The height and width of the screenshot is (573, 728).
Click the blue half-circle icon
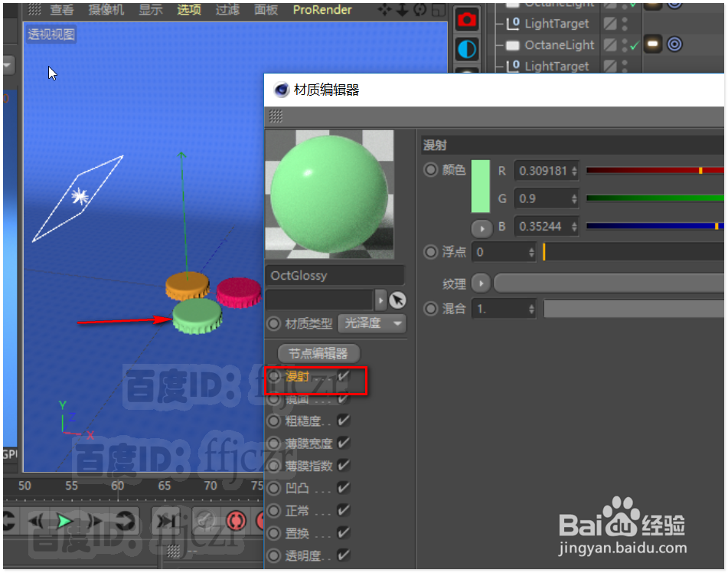(x=467, y=49)
